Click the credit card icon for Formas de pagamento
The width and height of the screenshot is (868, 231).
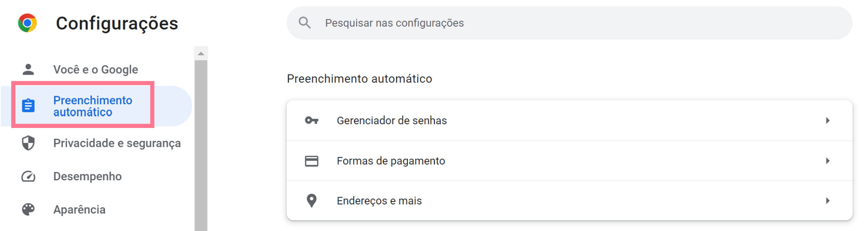[312, 161]
